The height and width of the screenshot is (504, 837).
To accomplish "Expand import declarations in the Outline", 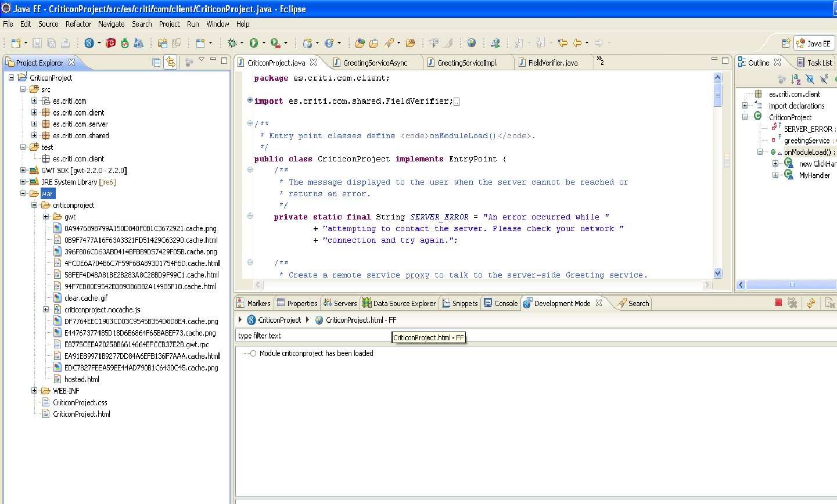I will pos(745,106).
